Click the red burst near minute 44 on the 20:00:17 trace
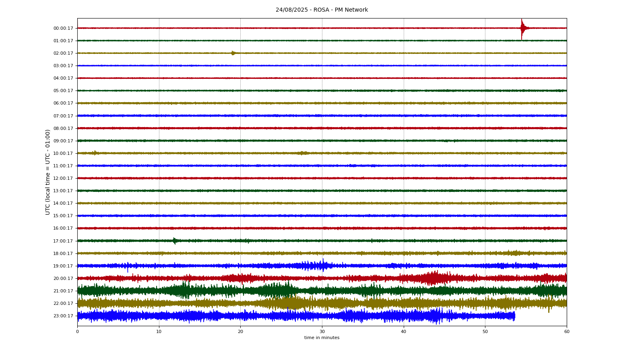Viewport: 644px width, 362px height. (433, 278)
